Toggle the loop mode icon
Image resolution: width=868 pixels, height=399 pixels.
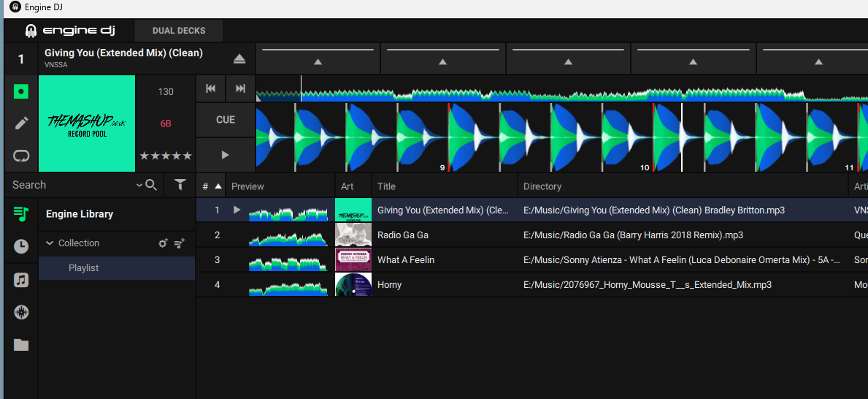[x=21, y=156]
